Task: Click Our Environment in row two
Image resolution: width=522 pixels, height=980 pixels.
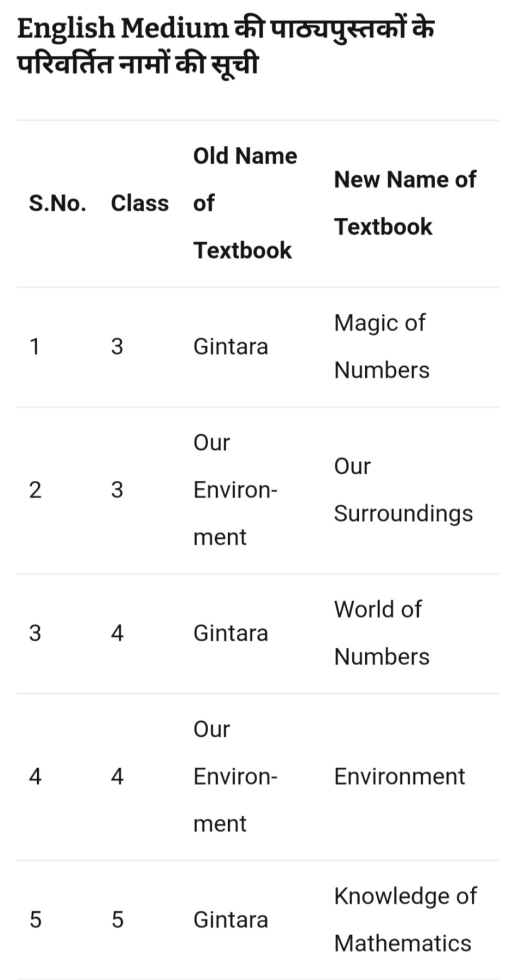Action: pos(235,489)
